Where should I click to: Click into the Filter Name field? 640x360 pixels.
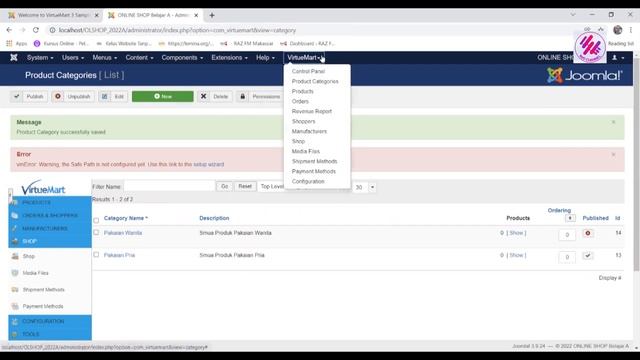point(169,186)
